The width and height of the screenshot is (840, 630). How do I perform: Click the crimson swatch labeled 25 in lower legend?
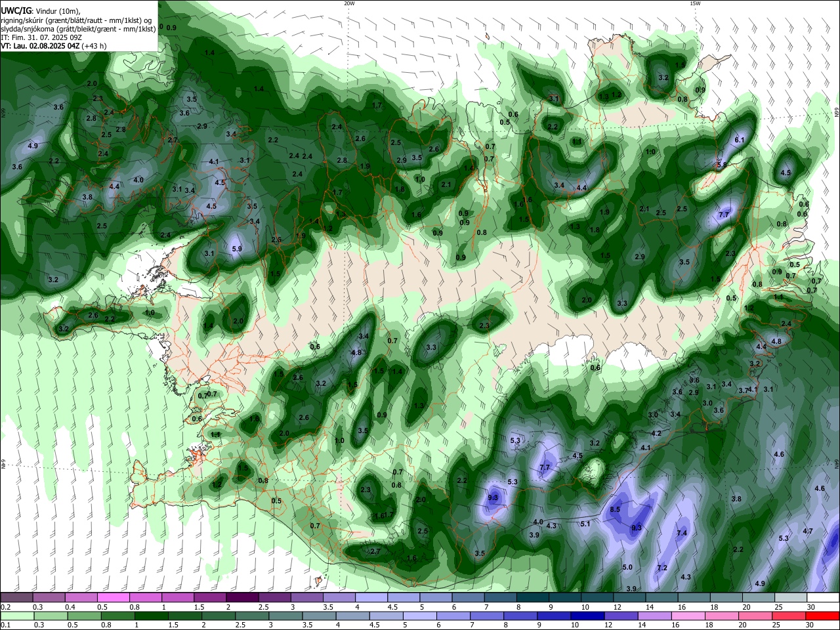(x=789, y=616)
